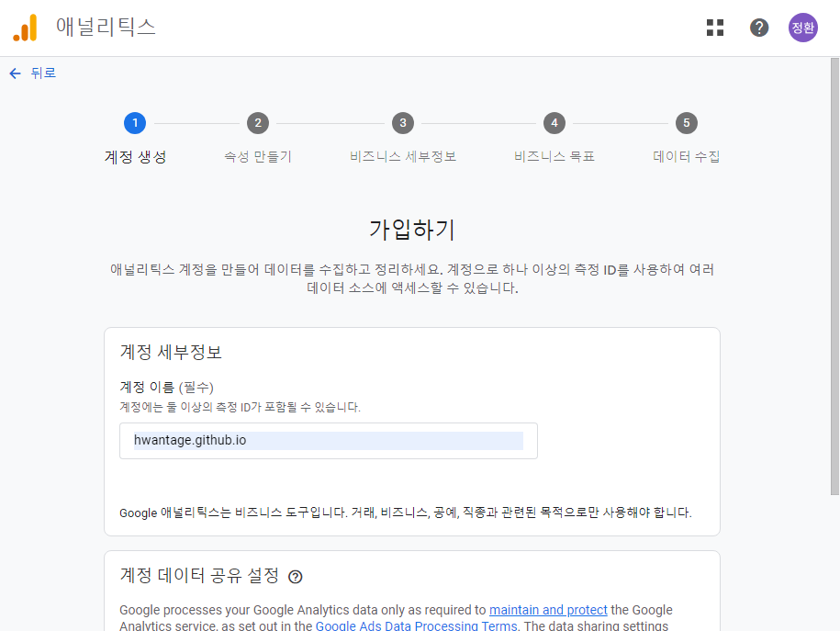Open the Google Ads Data Processing Terms link

[417, 625]
